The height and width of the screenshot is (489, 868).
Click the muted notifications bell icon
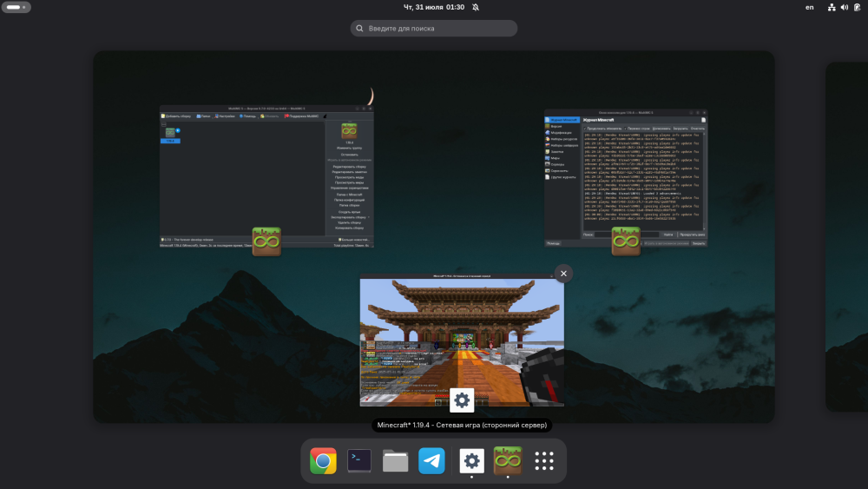[x=476, y=7]
